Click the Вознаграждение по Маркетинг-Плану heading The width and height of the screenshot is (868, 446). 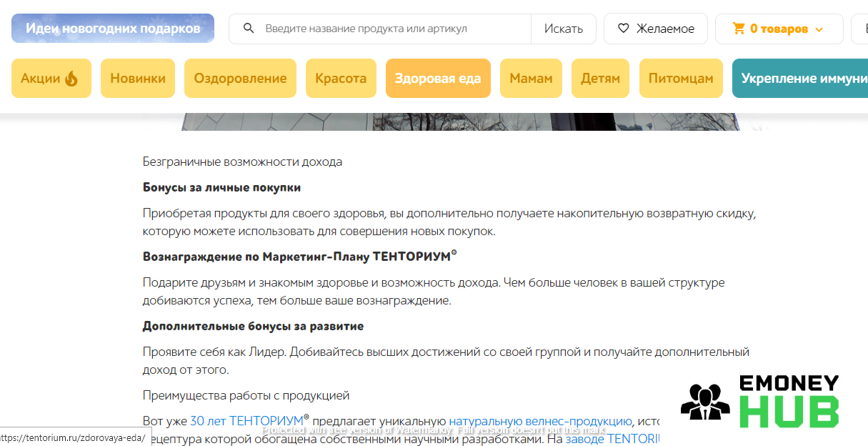point(299,256)
